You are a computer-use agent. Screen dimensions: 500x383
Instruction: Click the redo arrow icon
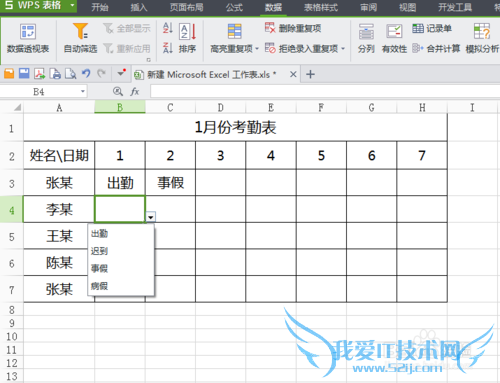101,73
